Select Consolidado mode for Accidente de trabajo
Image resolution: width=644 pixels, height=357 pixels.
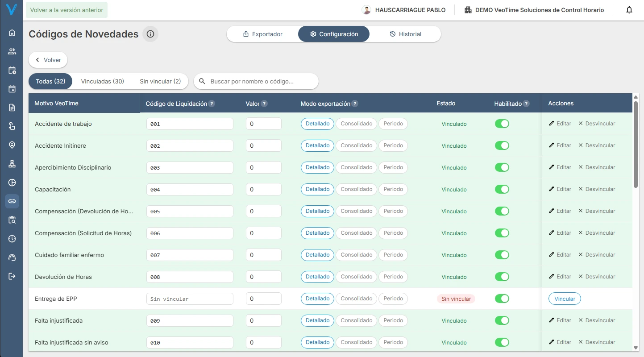pos(356,124)
